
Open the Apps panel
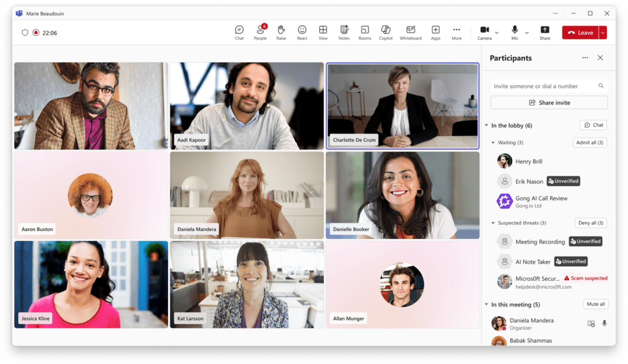tap(435, 32)
